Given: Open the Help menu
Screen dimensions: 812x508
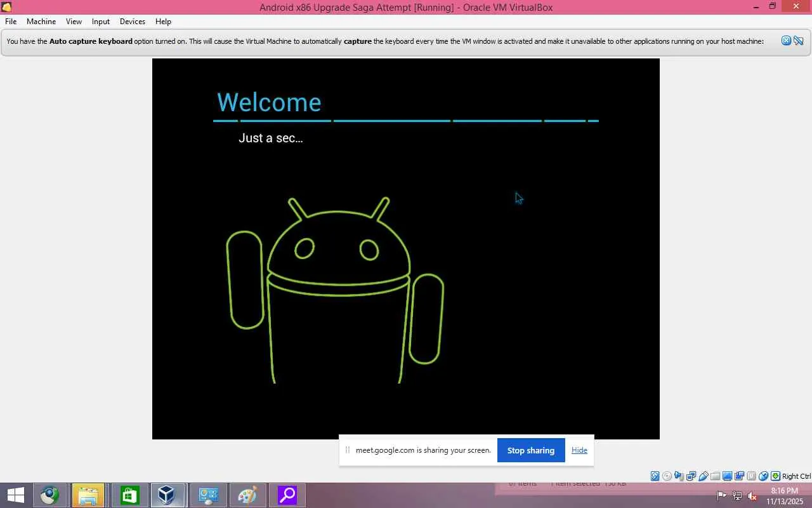Looking at the screenshot, I should tap(163, 22).
